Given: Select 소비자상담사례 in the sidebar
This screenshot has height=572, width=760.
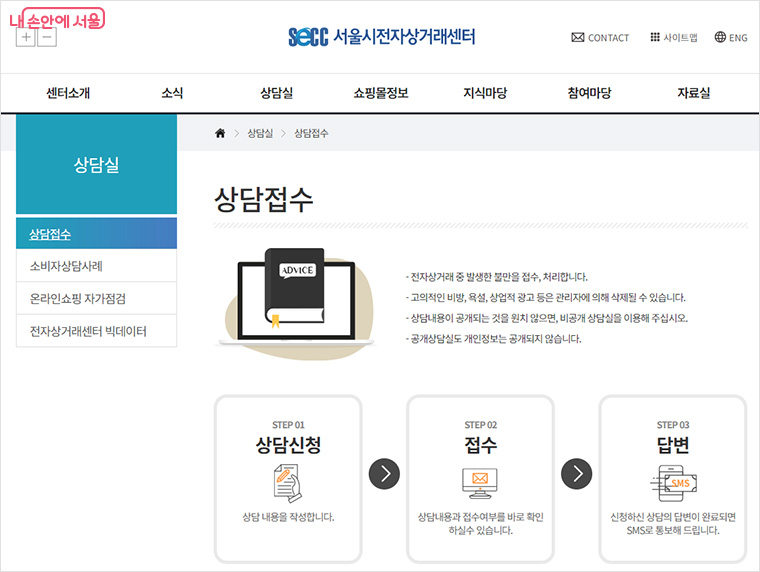Looking at the screenshot, I should point(96,266).
